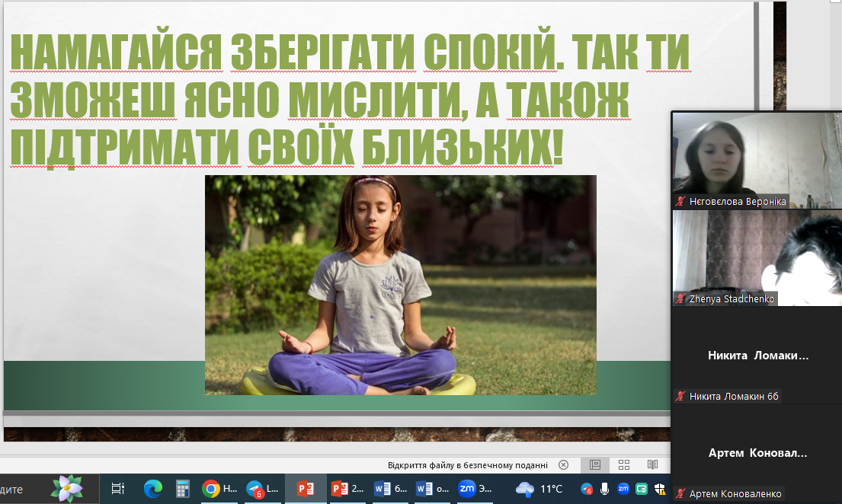
Task: Switch to Normal view in status bar
Action: pos(595,464)
